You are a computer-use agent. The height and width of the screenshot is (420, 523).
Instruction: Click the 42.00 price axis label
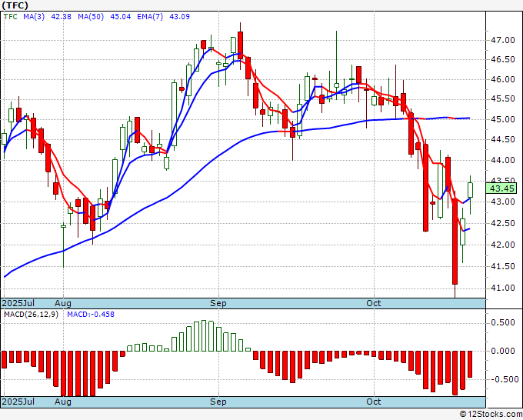503,245
